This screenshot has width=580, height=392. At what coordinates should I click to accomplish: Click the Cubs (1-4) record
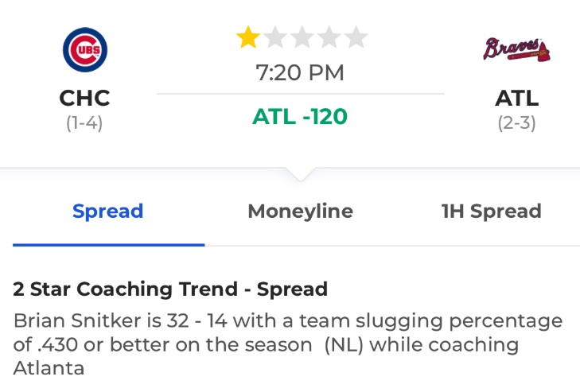coord(84,122)
